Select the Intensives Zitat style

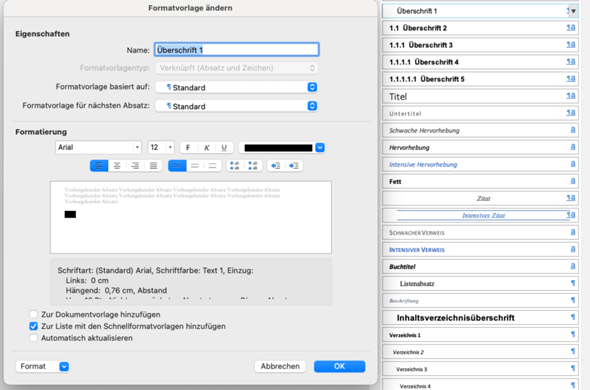click(x=480, y=215)
